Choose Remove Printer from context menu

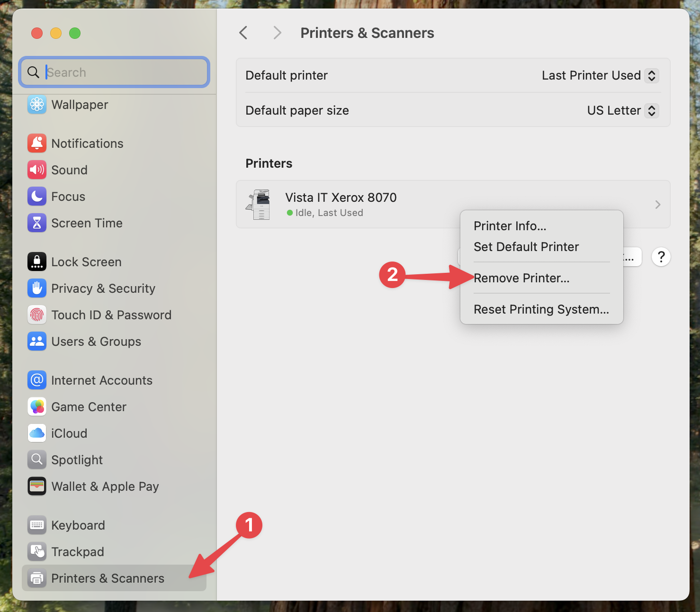tap(521, 278)
